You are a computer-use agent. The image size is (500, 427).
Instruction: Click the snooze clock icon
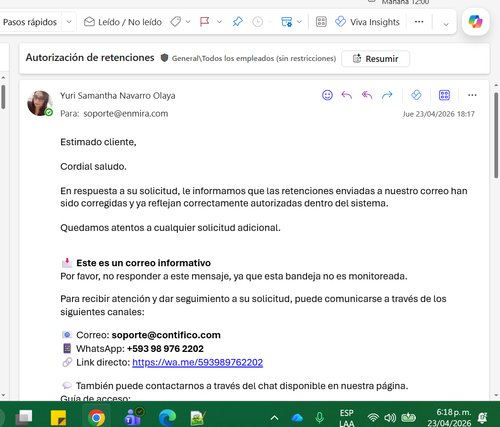[x=257, y=22]
